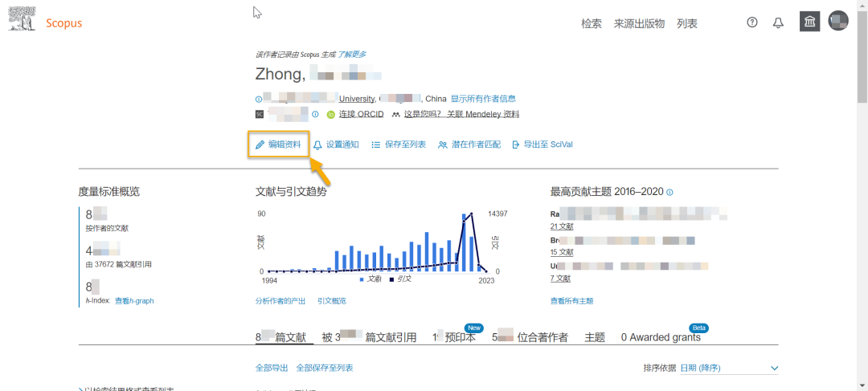Click the 由 37672 篇文献引用 text

[x=118, y=264]
